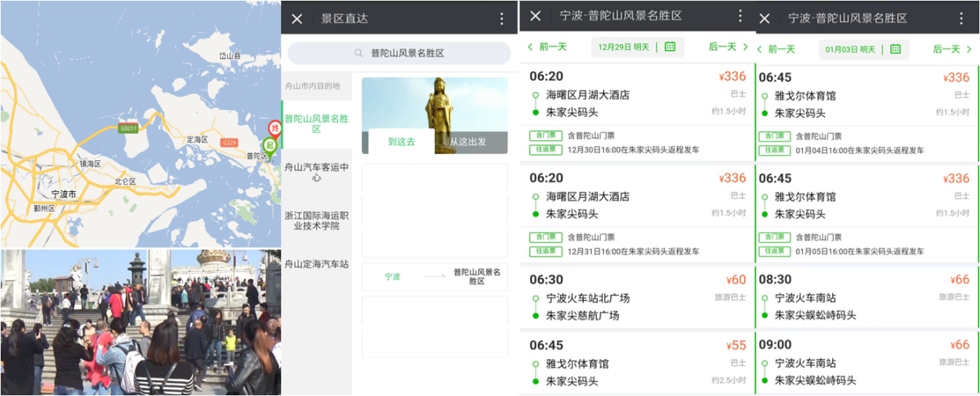The height and width of the screenshot is (396, 980).
Task: Go to 前一天 on 12月29日 schedule
Action: tap(547, 47)
